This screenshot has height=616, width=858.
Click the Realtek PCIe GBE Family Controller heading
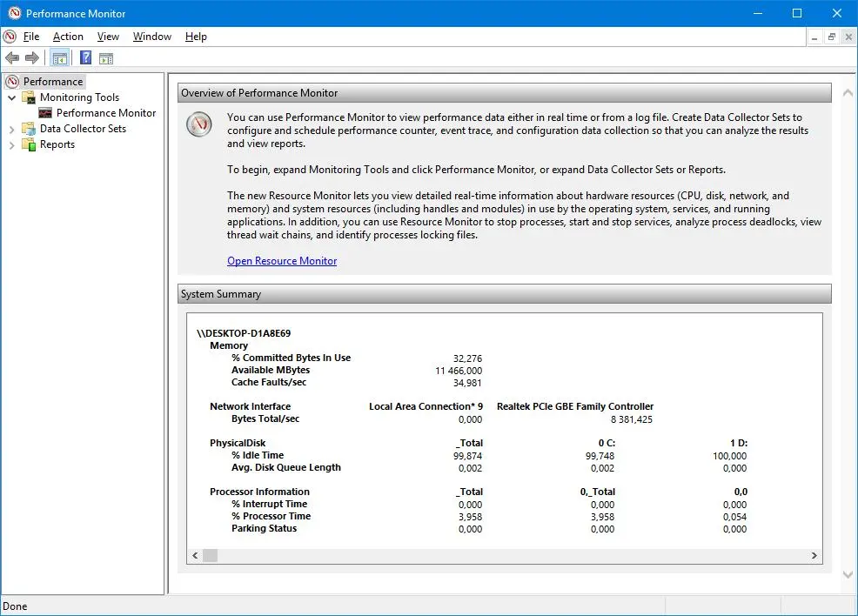pyautogui.click(x=575, y=406)
